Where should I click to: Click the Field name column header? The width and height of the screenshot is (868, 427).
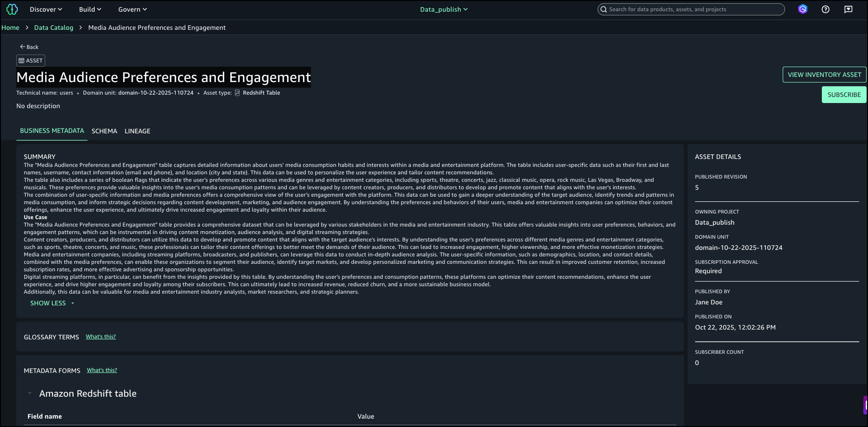[x=45, y=416]
